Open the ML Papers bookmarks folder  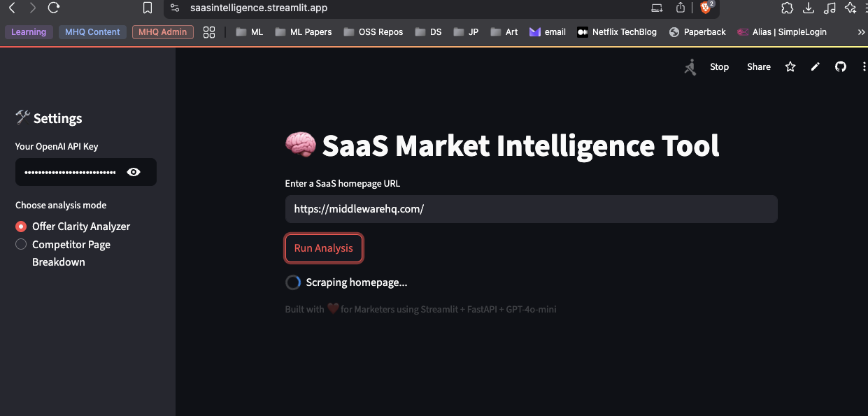[x=304, y=32]
